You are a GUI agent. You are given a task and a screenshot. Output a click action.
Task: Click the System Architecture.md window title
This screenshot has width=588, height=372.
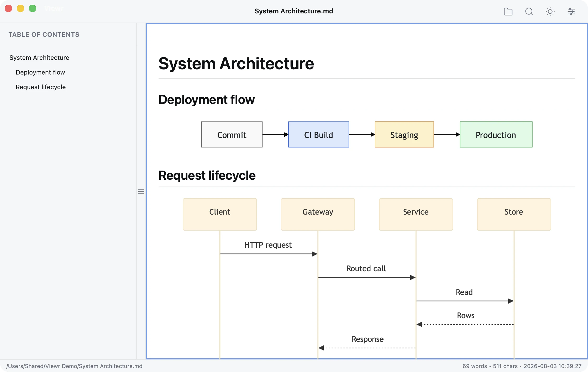click(294, 11)
